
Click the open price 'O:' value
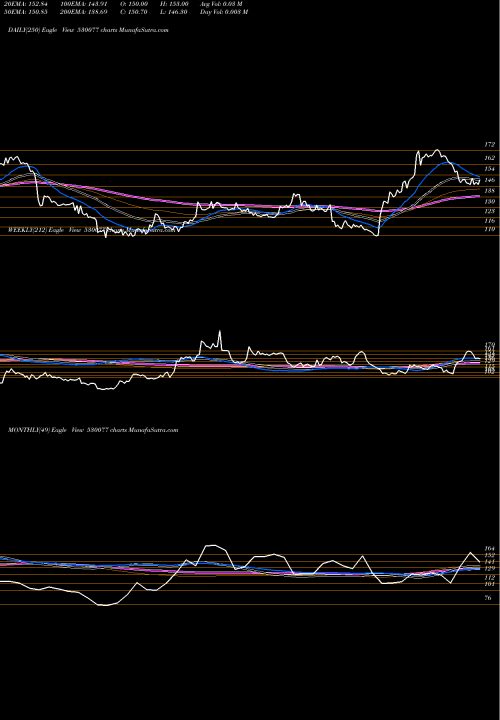(x=135, y=4)
